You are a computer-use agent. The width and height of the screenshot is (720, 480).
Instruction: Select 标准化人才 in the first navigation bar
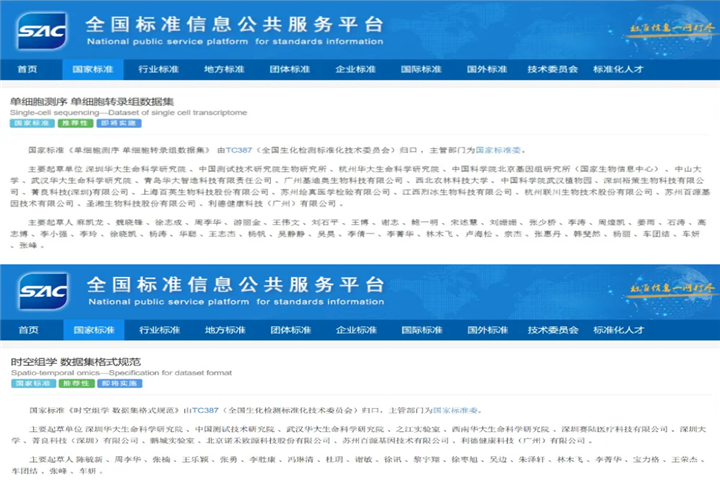(618, 70)
